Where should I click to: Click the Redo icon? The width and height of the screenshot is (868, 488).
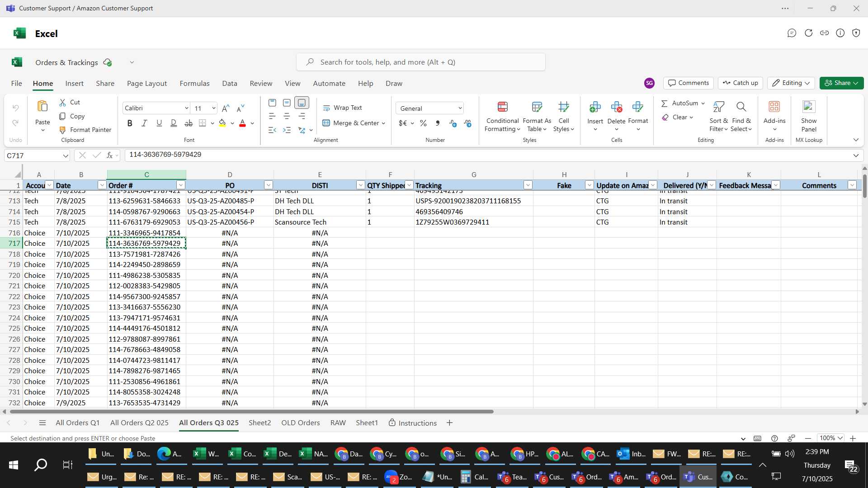(x=16, y=123)
